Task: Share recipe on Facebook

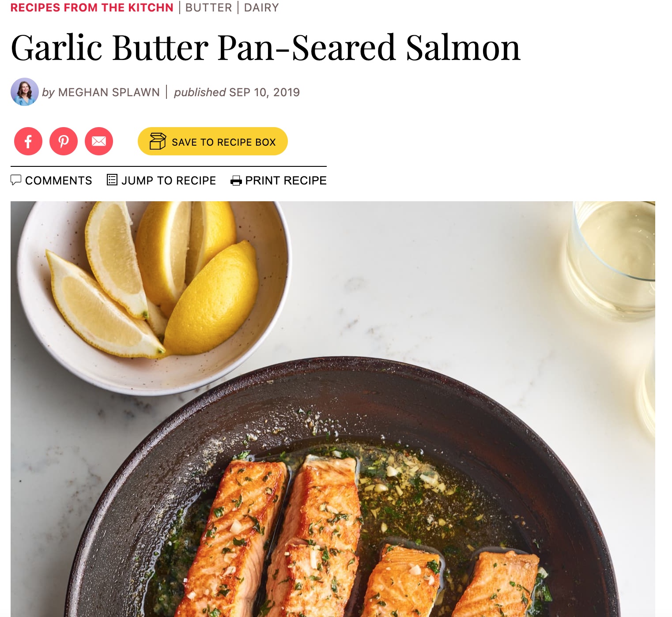Action: pyautogui.click(x=28, y=141)
